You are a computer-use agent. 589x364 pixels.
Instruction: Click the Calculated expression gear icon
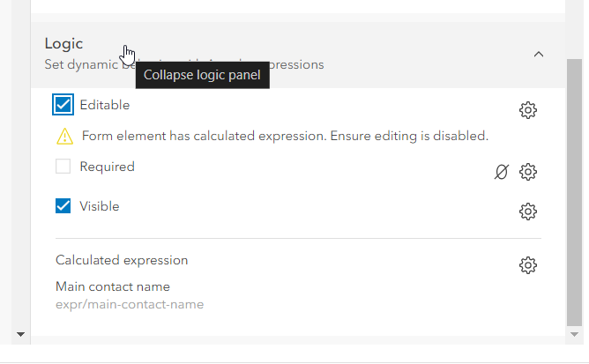tap(528, 265)
